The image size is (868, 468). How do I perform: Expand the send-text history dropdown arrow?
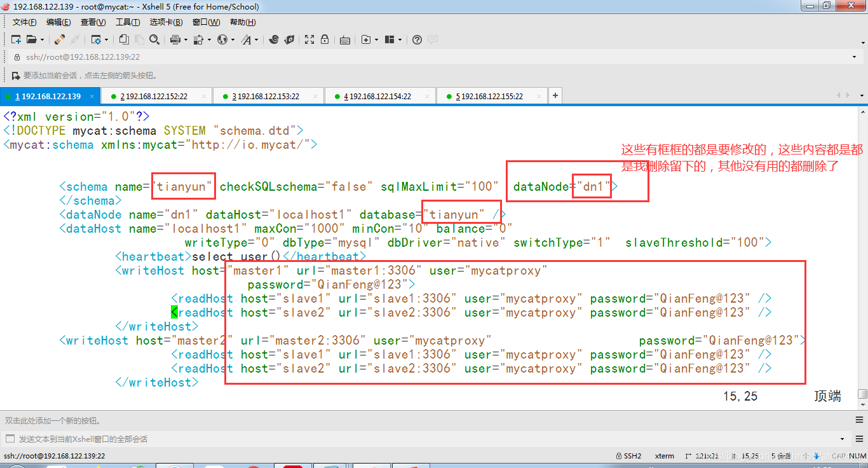[842, 439]
